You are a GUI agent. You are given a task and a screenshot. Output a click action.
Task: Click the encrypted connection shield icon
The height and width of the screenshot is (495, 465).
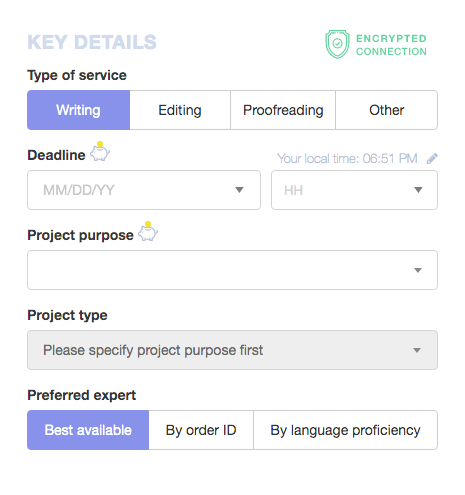click(337, 44)
